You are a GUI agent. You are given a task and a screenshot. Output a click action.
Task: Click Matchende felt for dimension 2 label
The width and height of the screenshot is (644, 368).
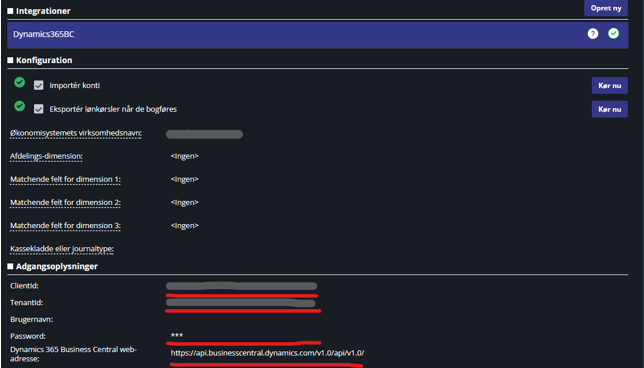[65, 202]
